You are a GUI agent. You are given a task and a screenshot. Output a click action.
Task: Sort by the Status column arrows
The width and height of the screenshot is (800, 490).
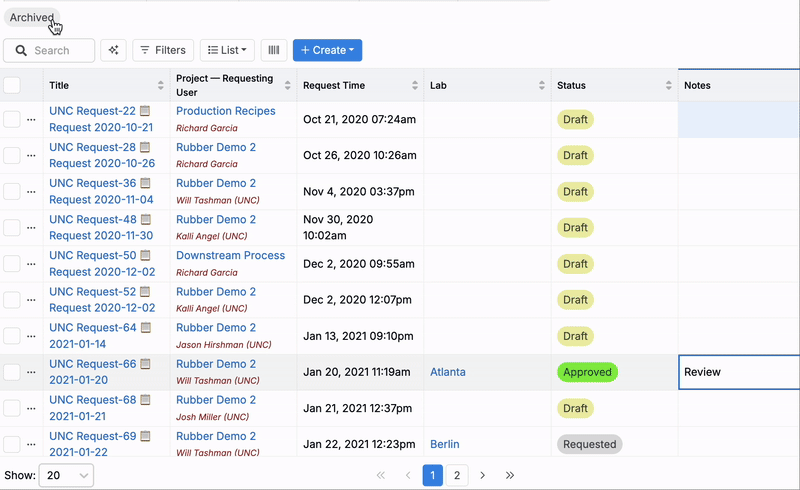pos(668,86)
